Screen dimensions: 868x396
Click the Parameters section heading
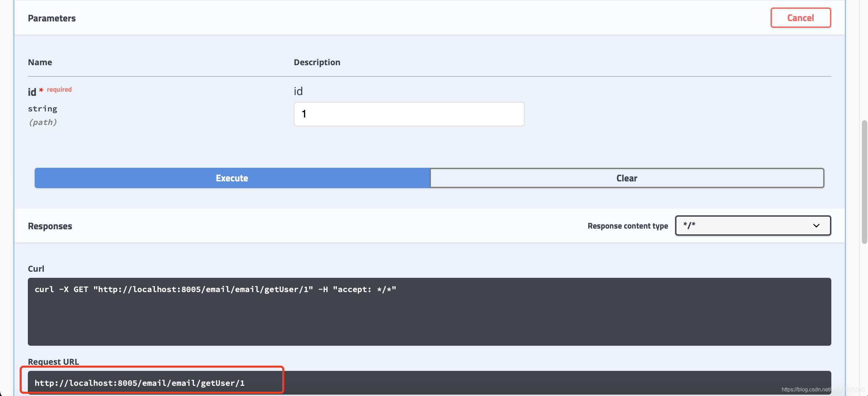[52, 18]
